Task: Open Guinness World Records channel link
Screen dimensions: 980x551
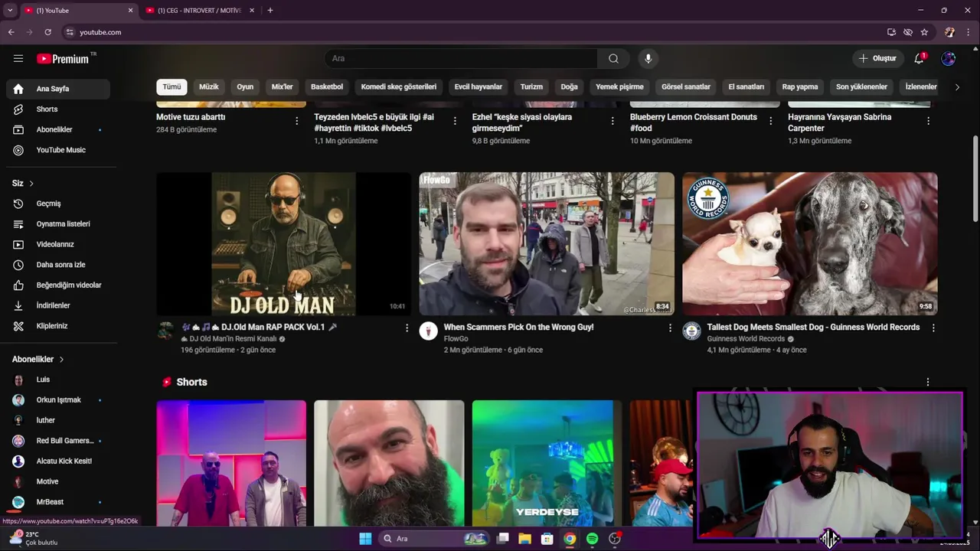Action: [x=746, y=339]
